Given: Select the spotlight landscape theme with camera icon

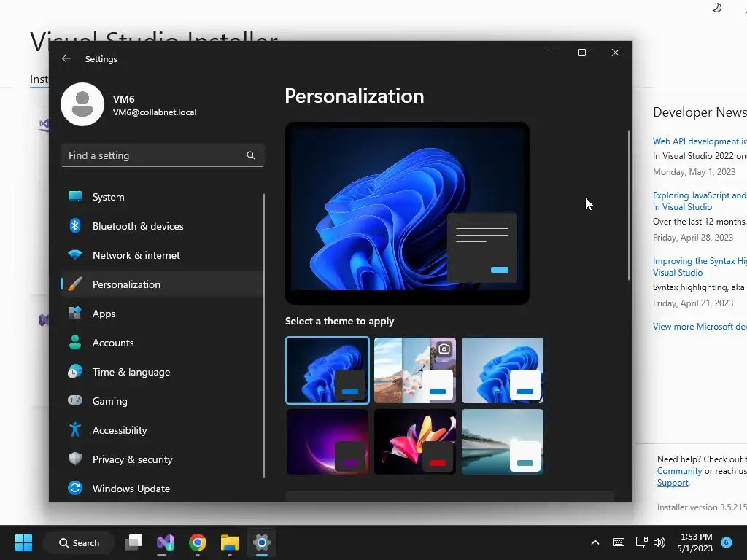Looking at the screenshot, I should point(415,370).
